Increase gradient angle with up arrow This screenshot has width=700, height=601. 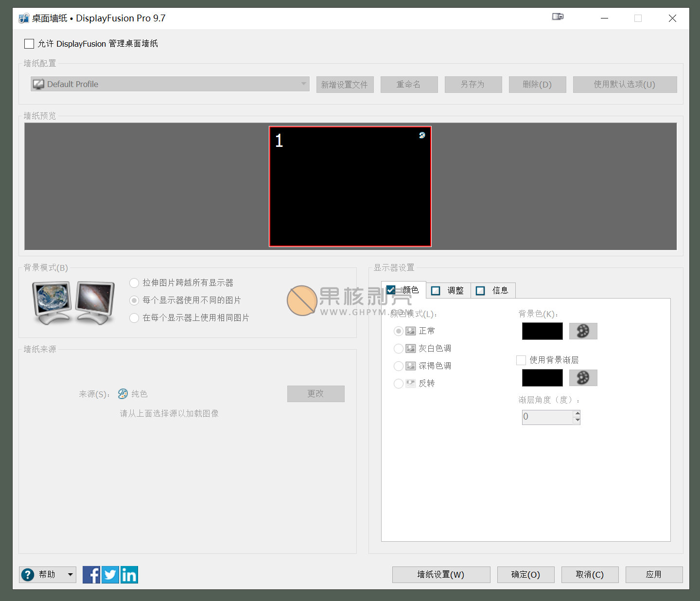(577, 413)
